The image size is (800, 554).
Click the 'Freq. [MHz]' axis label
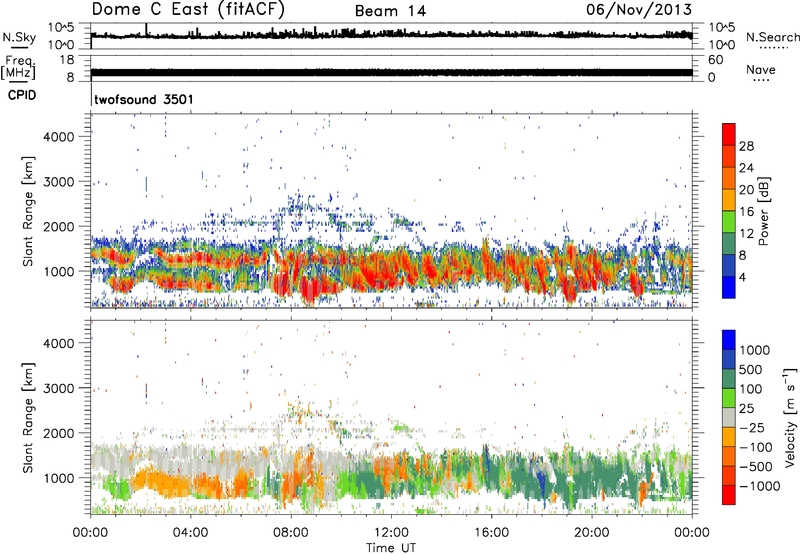click(18, 68)
